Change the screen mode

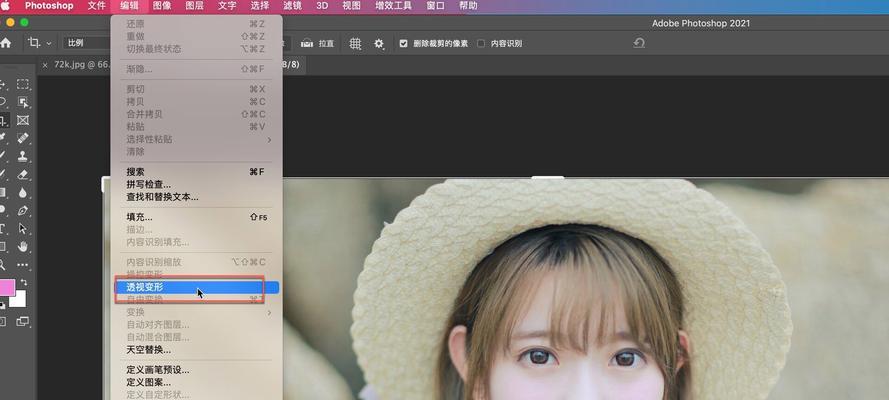(23, 321)
